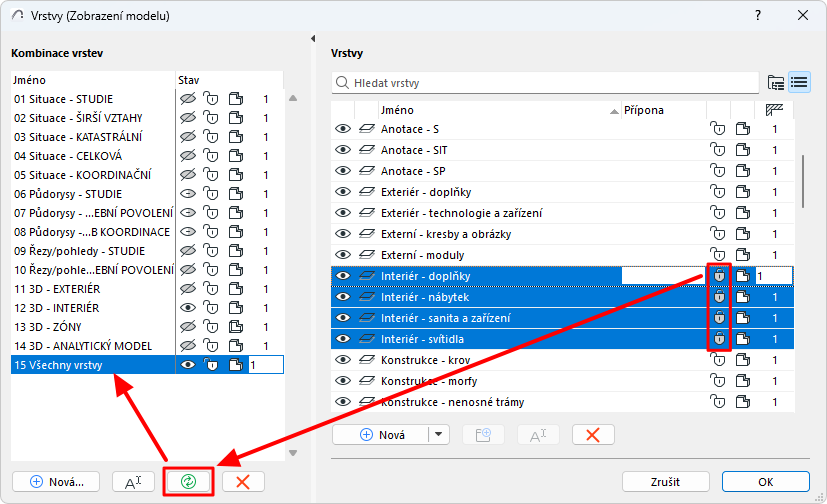
Task: Delete the selected layer combination
Action: click(243, 481)
